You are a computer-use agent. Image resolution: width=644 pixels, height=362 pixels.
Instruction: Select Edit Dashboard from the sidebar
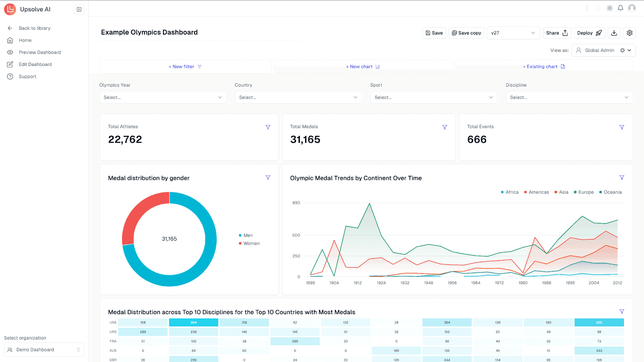(x=35, y=64)
